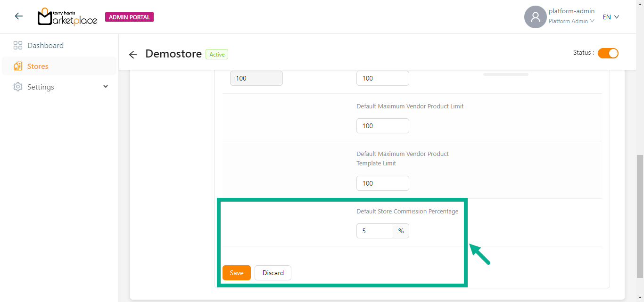Go back using arrow beside Demostore
644x302 pixels.
(x=133, y=55)
